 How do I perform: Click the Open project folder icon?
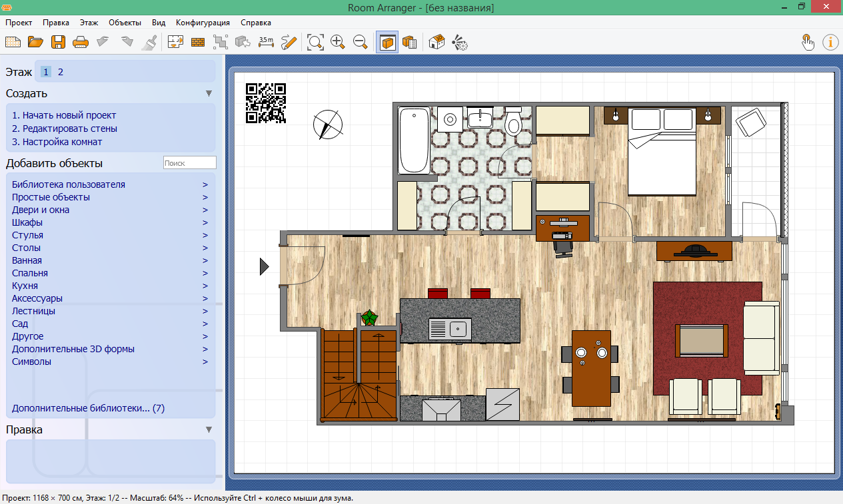(x=35, y=43)
